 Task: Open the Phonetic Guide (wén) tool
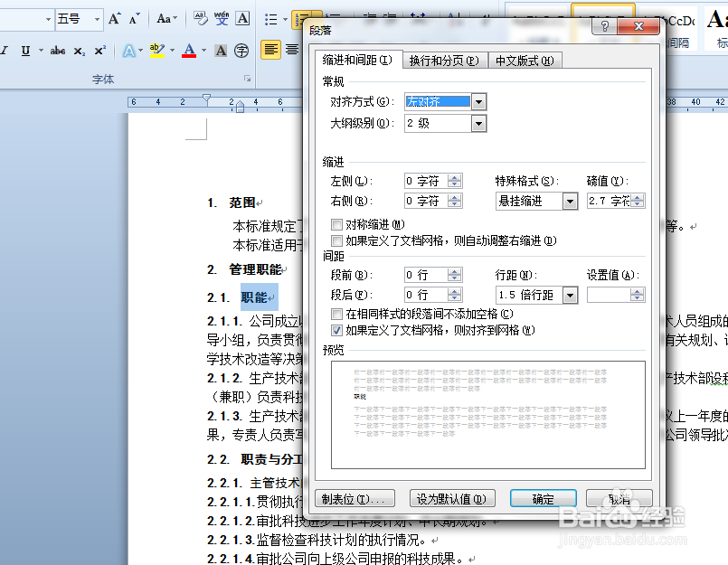click(x=222, y=19)
